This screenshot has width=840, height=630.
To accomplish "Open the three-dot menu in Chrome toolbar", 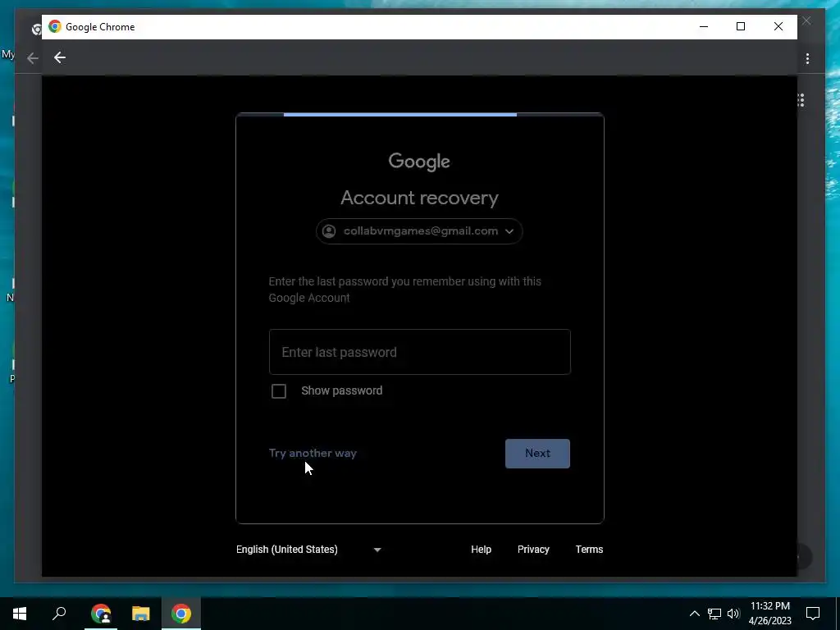I will [807, 58].
